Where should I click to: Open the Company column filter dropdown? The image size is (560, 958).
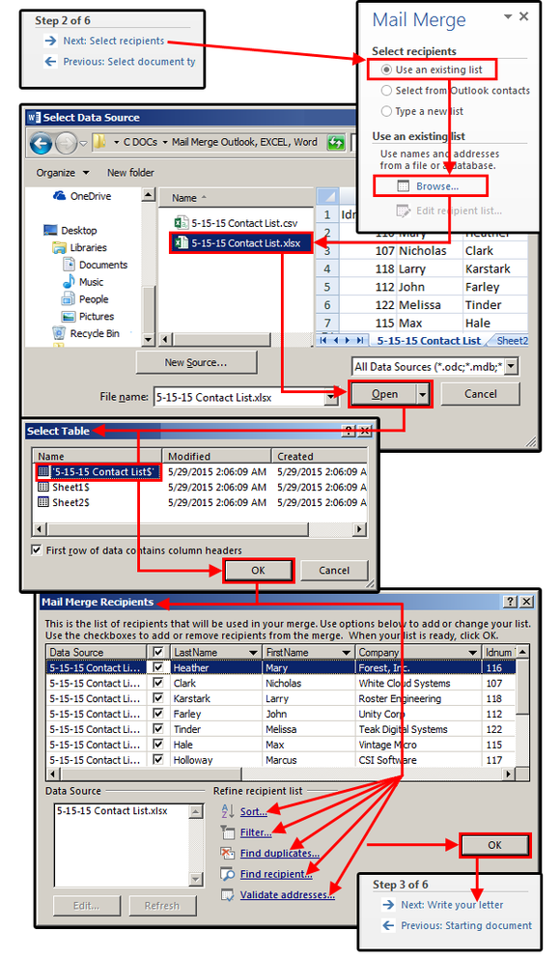coord(472,653)
